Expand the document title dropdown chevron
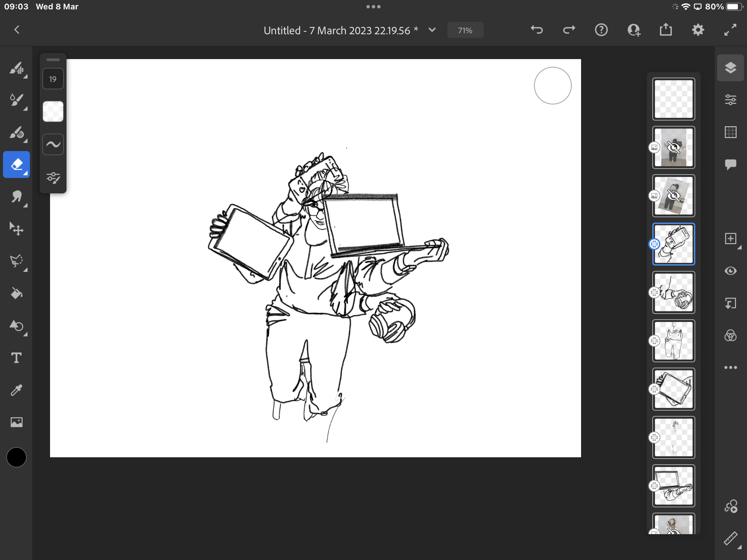 (x=432, y=30)
